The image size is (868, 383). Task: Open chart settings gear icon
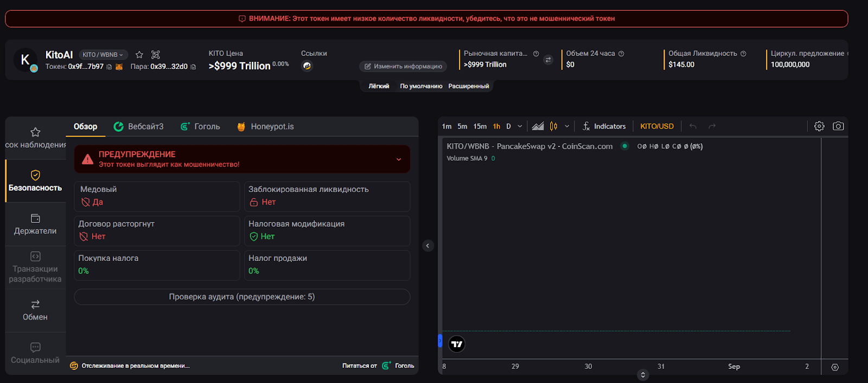tap(819, 126)
